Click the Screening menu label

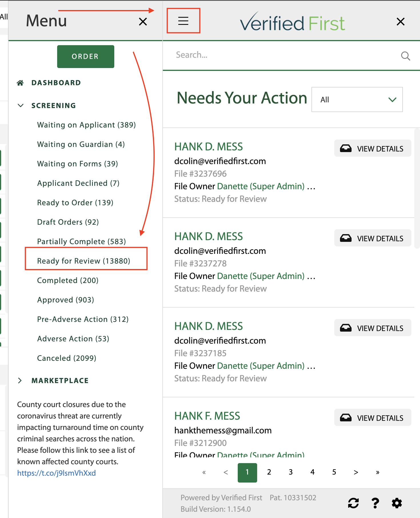pos(54,106)
